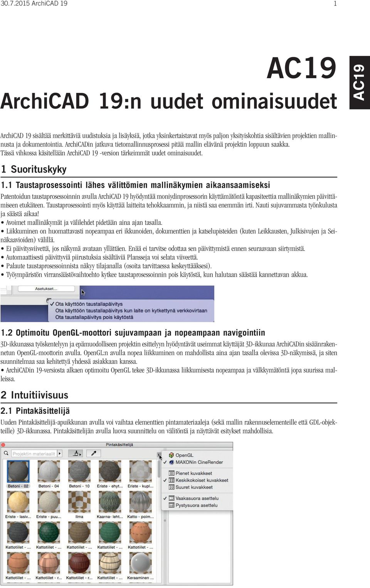Image resolution: width=370 pixels, height=588 pixels.
Task: Click the Projektin materiaalit search field
Action: 34,454
